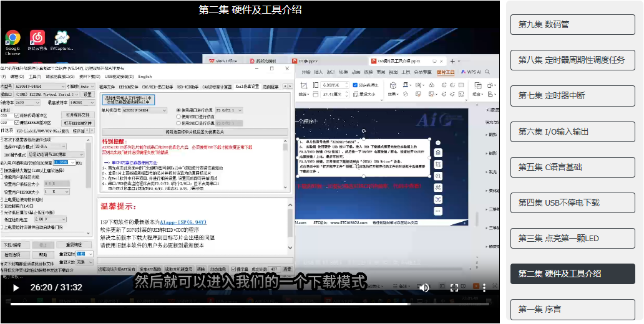Viewport: 644px width, 324px height.
Task: Click EVCapture desktop icon in video
Action: click(62, 40)
